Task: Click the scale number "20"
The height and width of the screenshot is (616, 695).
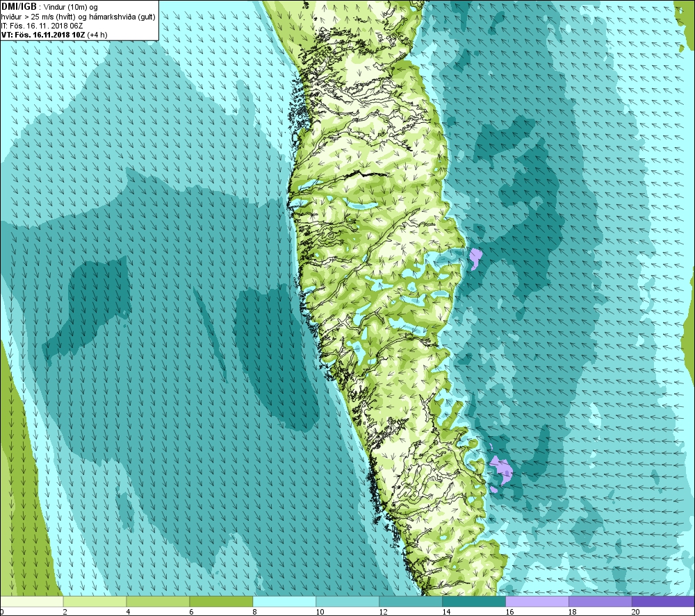Action: (636, 612)
